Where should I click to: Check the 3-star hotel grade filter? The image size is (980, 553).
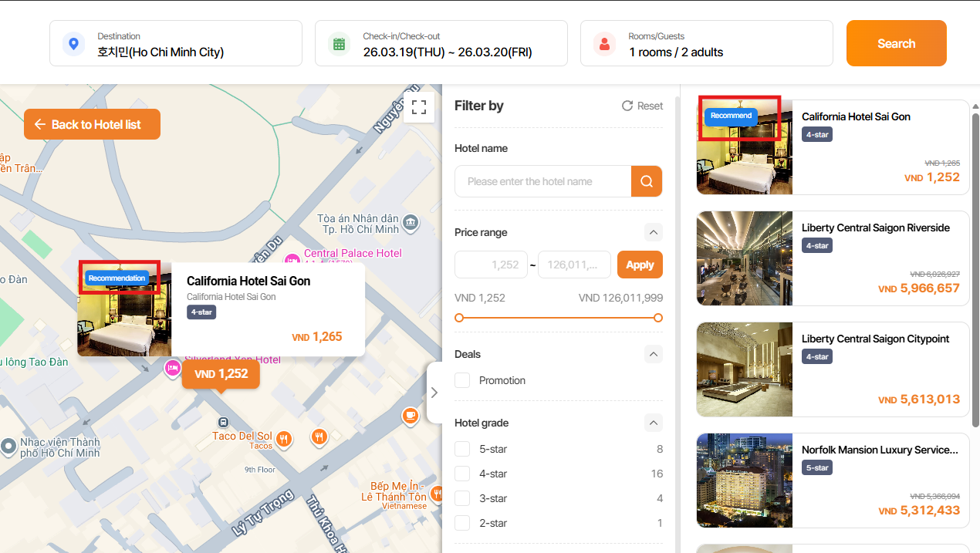coord(462,498)
